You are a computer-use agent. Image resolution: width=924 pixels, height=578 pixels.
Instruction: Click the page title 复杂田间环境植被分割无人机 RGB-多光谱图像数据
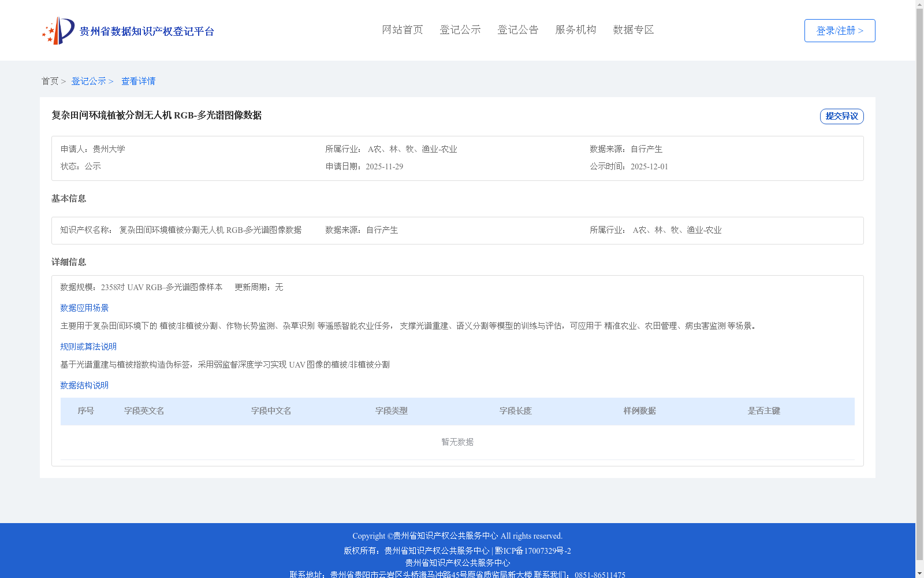tap(157, 116)
